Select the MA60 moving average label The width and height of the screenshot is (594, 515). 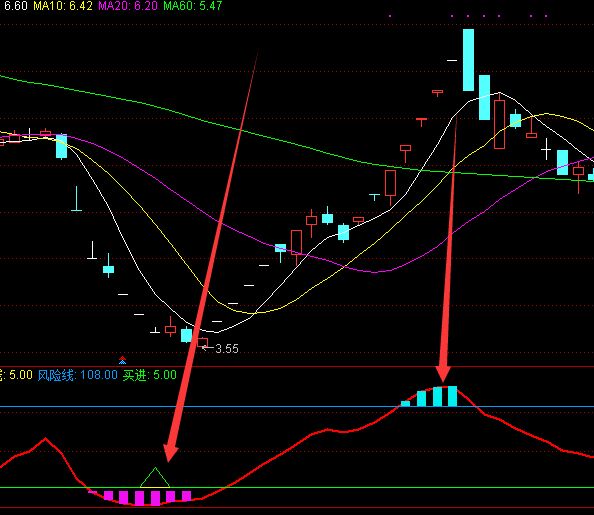(x=192, y=6)
